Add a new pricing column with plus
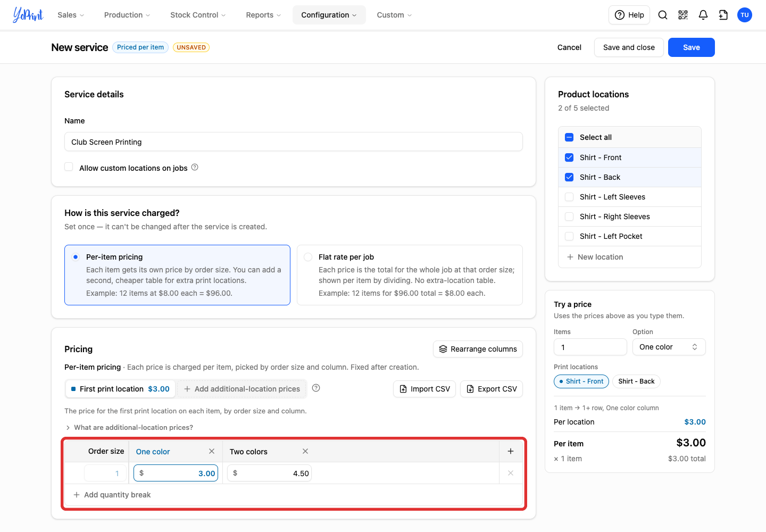The image size is (766, 532). pos(511,451)
